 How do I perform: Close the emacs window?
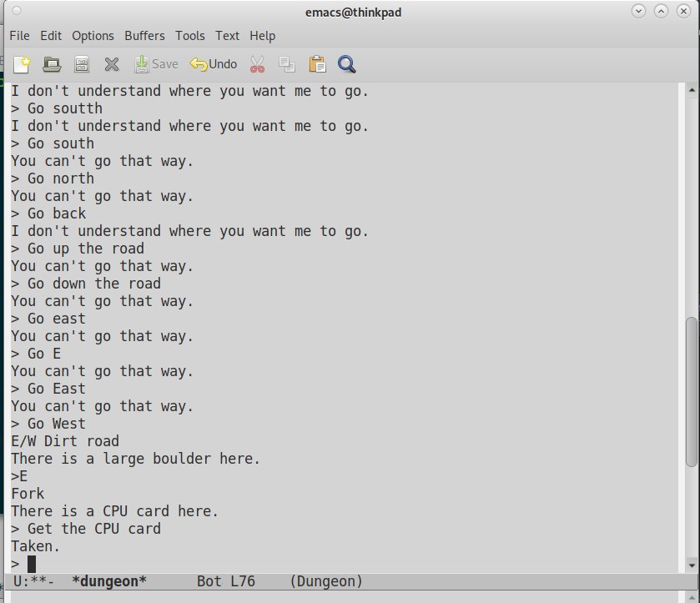pos(683,11)
